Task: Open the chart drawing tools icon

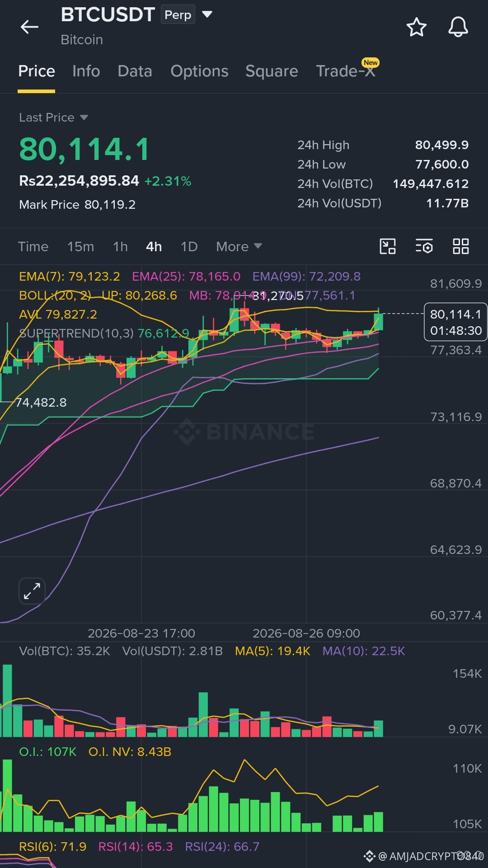Action: click(387, 246)
